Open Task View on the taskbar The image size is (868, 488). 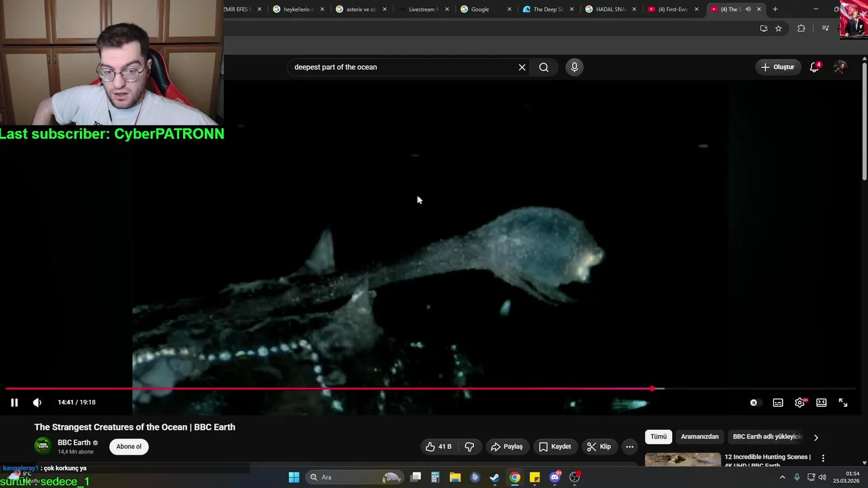tap(416, 477)
